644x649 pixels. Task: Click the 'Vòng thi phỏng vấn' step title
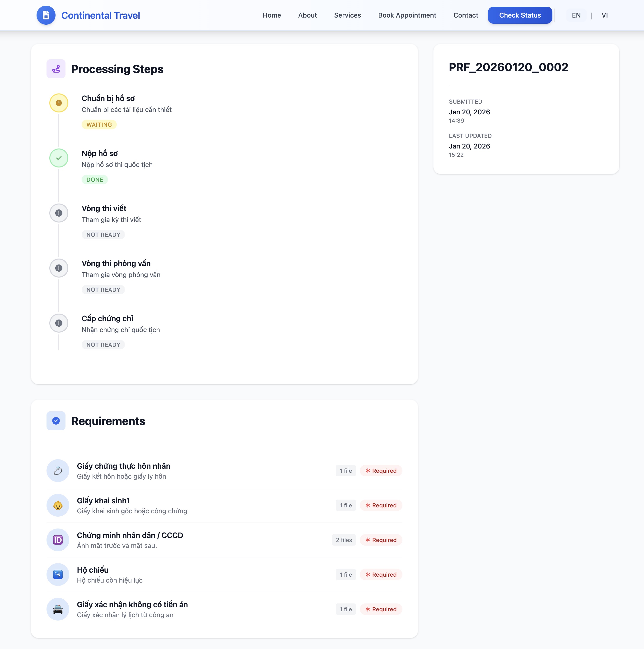point(116,264)
